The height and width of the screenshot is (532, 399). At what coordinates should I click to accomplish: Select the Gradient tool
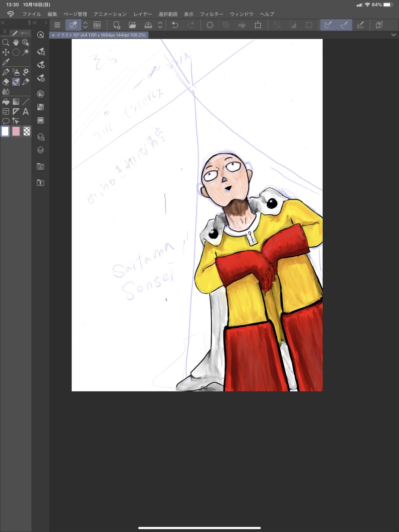pos(15,101)
